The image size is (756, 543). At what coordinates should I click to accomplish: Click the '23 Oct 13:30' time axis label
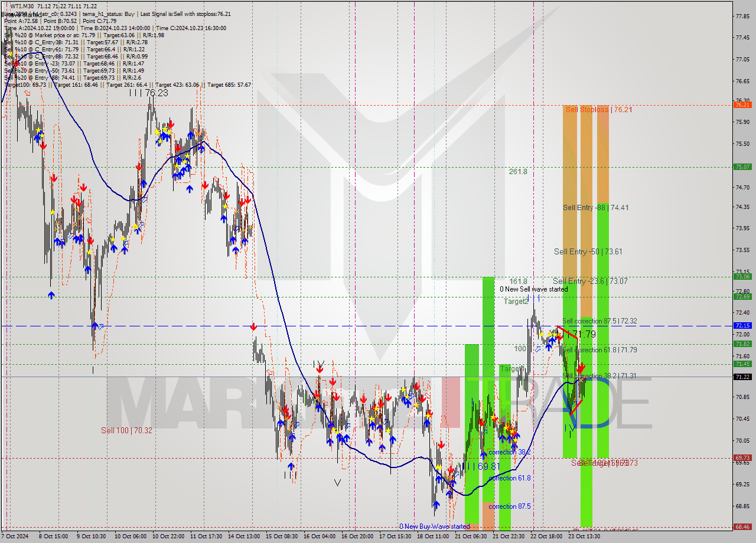tap(584, 536)
